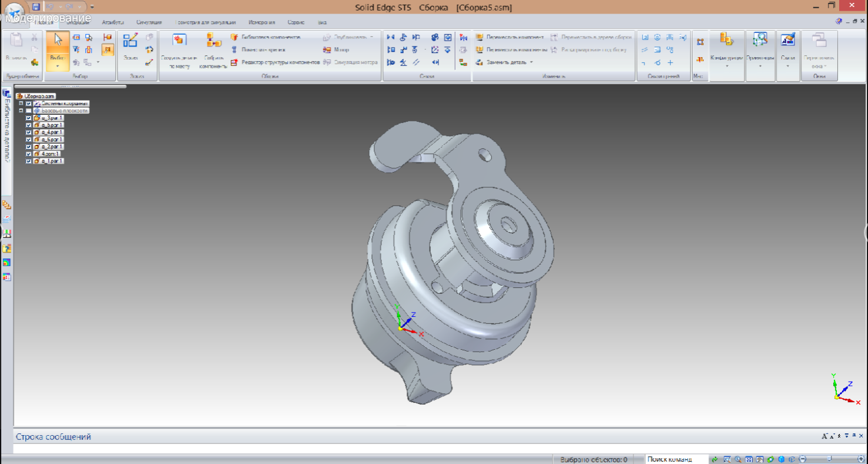This screenshot has width=868, height=464.
Task: Toggle checkbox for a_5.par:1
Action: pos(29,125)
